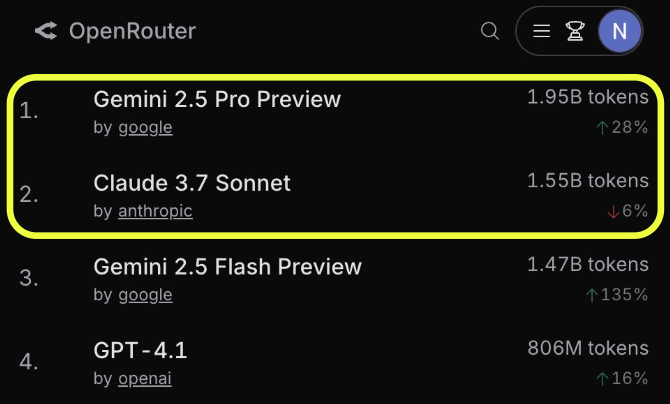Viewport: 670px width, 404px height.
Task: Visit the anthropic provider link
Action: [x=155, y=211]
